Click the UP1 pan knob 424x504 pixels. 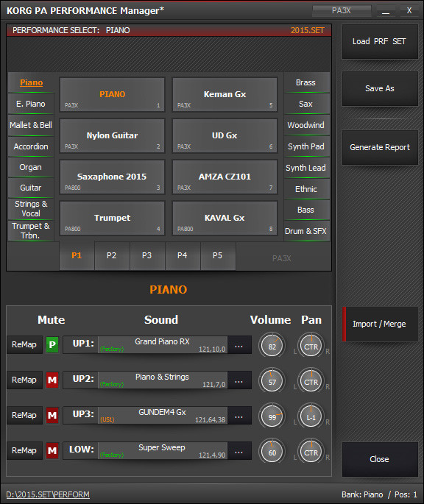[x=311, y=347]
